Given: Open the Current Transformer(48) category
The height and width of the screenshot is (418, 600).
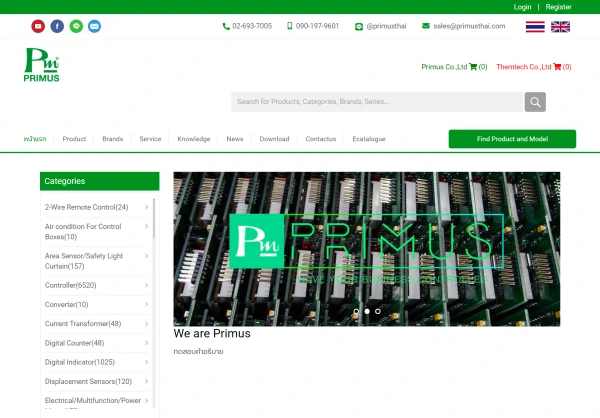Looking at the screenshot, I should tap(83, 323).
